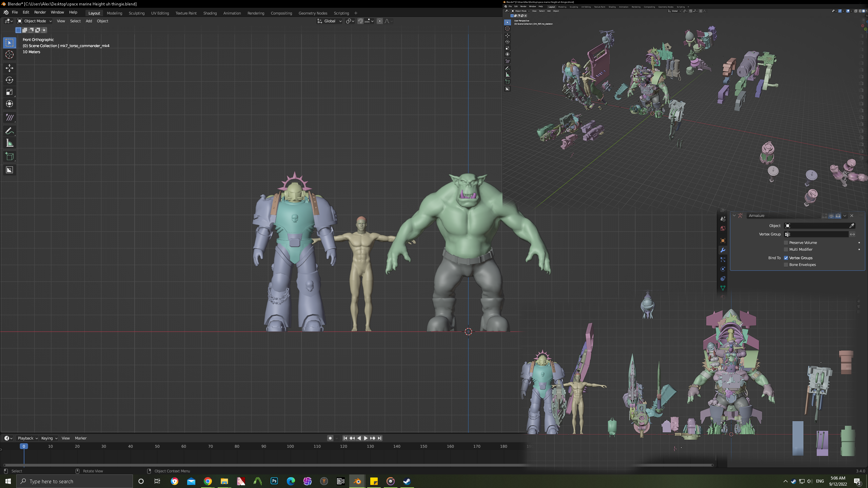The width and height of the screenshot is (868, 488).
Task: Open the Render menu
Action: tap(40, 12)
